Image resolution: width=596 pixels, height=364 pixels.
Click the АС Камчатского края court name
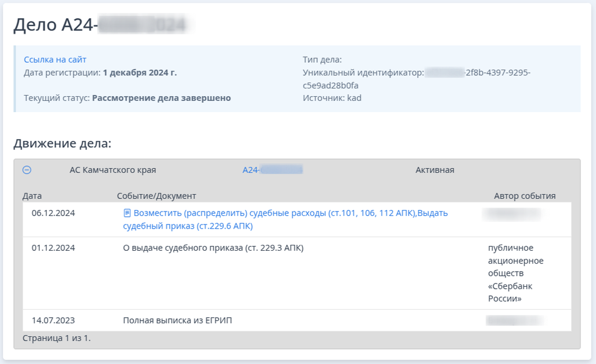point(113,170)
